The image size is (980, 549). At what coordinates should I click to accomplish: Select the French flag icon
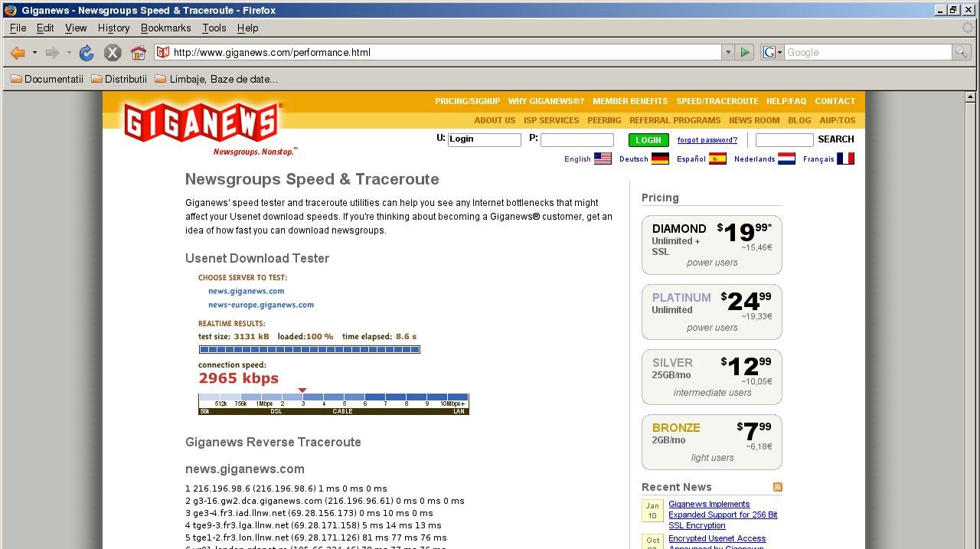pos(845,158)
